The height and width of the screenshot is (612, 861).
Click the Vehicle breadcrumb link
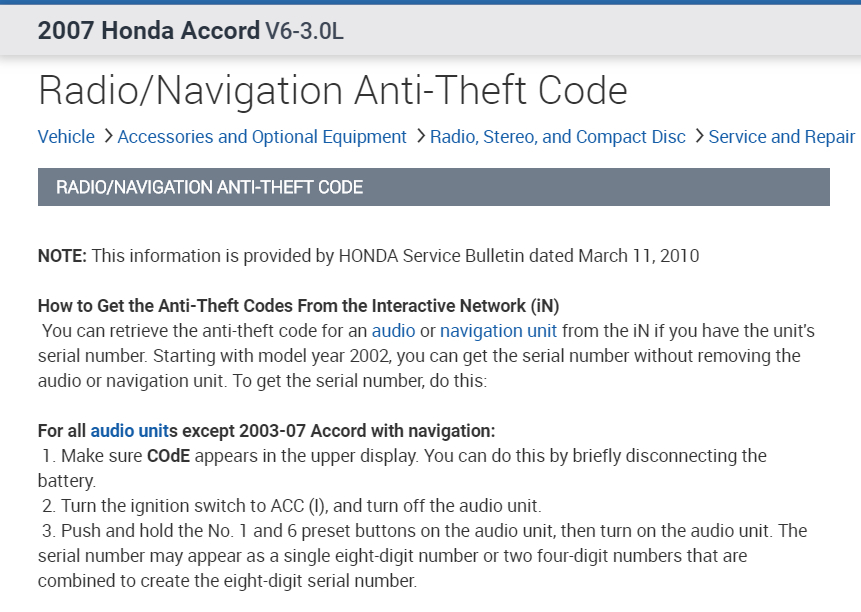click(66, 137)
